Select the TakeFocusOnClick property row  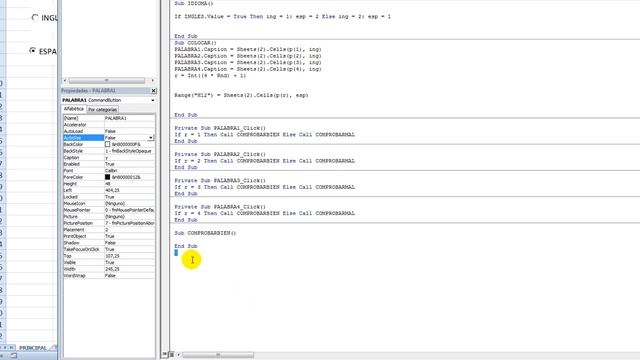click(109, 249)
